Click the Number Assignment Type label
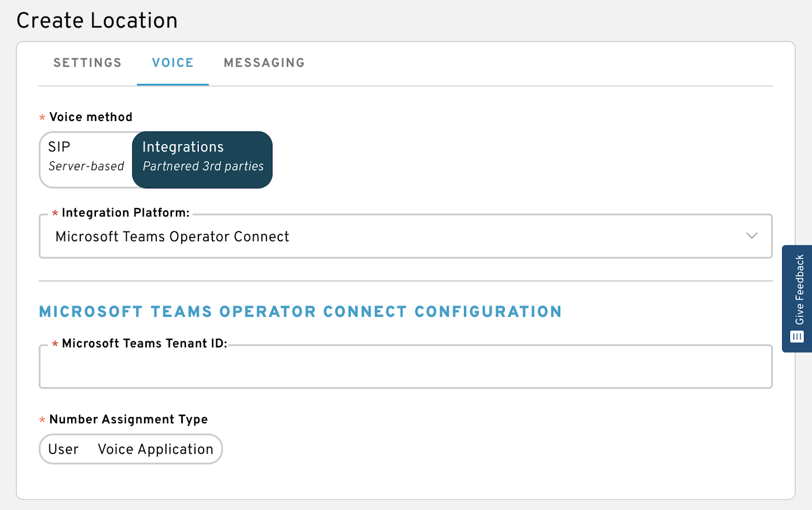 tap(128, 420)
